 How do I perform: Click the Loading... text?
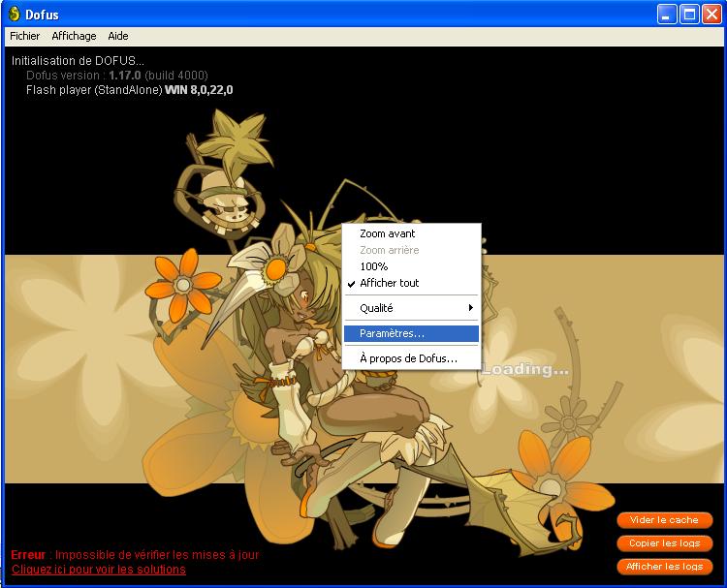point(524,369)
